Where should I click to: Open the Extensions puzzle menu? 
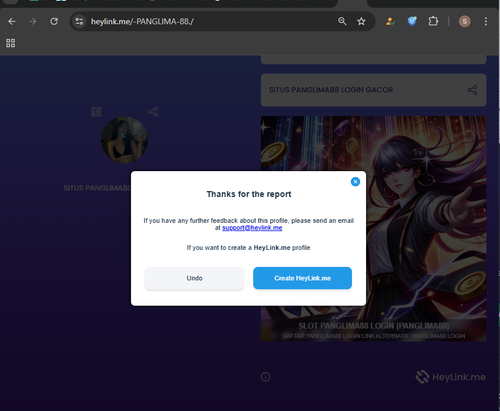[x=433, y=22]
